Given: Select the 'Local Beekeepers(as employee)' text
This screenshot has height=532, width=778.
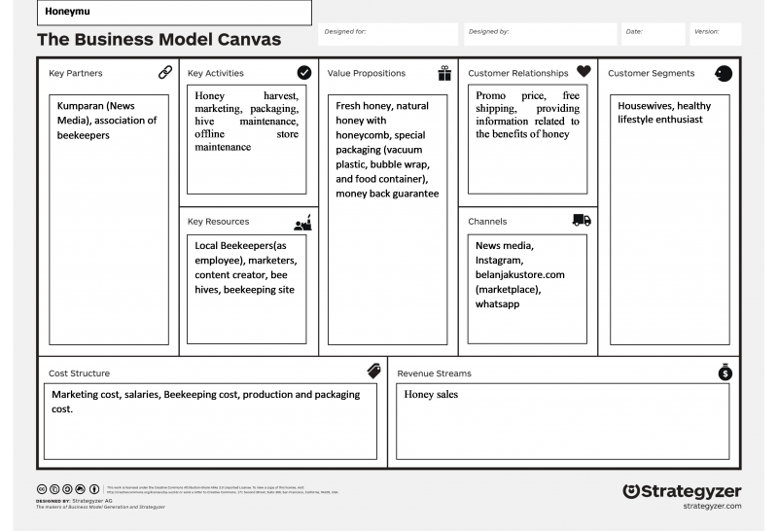Looking at the screenshot, I should click(x=246, y=267).
